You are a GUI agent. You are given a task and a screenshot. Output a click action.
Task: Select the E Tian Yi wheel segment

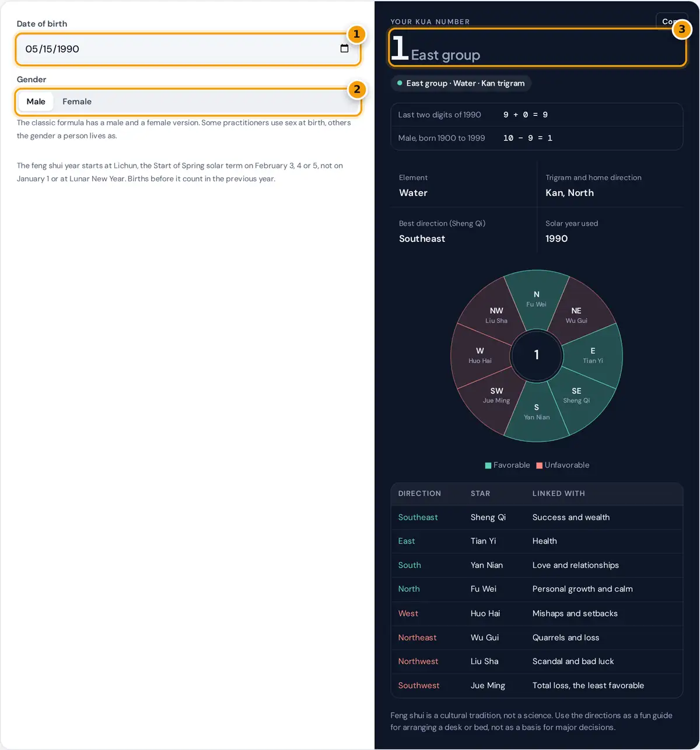593,355
